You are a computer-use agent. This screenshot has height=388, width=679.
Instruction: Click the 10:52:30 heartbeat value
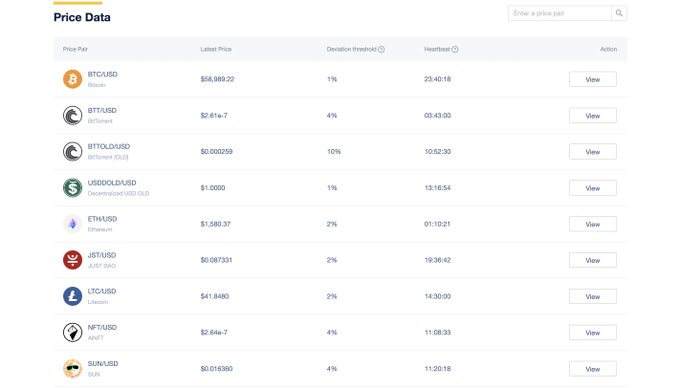[437, 152]
